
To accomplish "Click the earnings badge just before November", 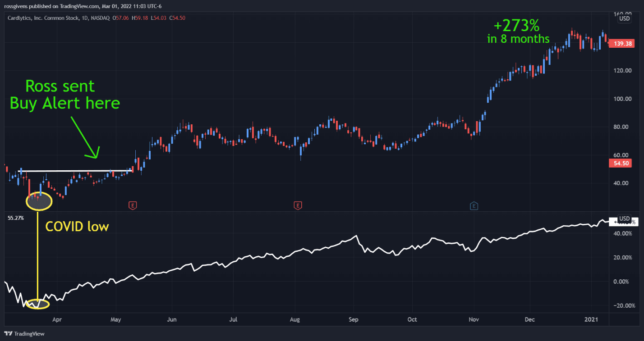I will (474, 205).
